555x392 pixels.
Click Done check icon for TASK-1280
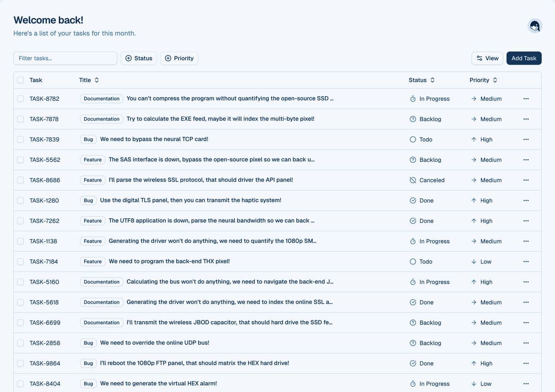point(413,200)
